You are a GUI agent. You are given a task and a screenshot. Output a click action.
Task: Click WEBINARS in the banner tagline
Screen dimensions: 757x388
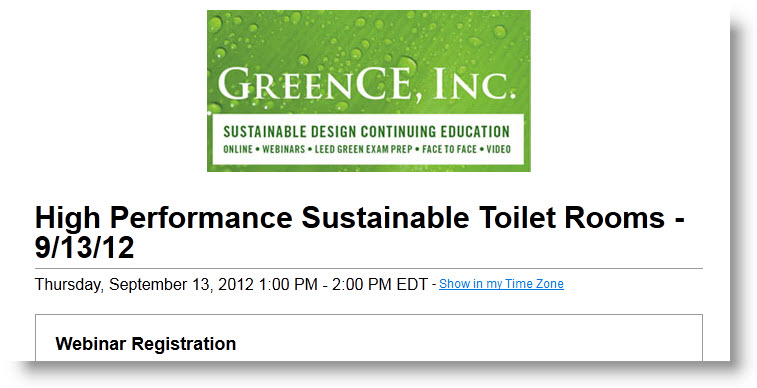pos(284,149)
